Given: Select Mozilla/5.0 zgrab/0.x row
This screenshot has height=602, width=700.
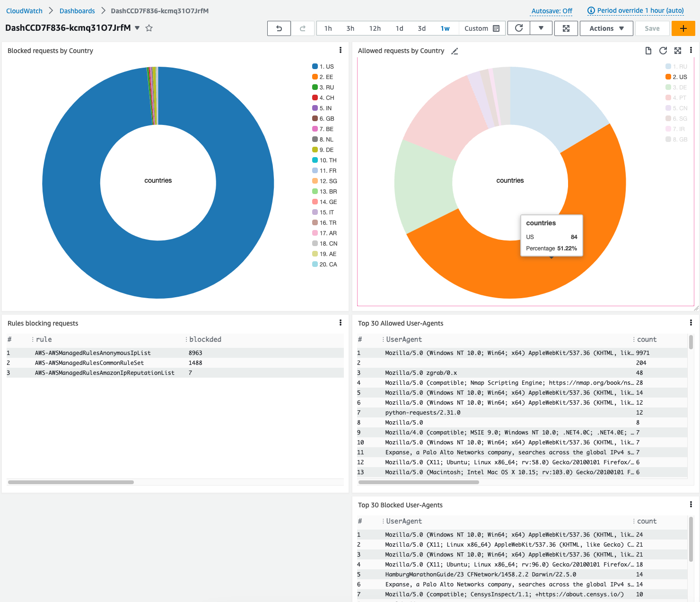Looking at the screenshot, I should pos(522,372).
